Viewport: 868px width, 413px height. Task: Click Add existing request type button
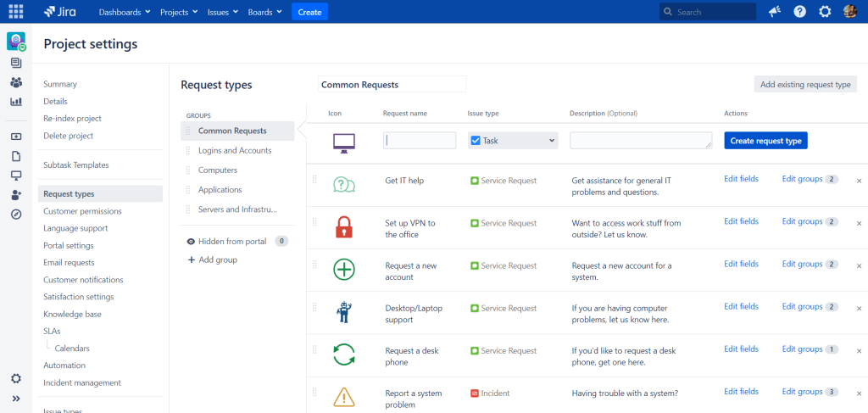coord(805,85)
